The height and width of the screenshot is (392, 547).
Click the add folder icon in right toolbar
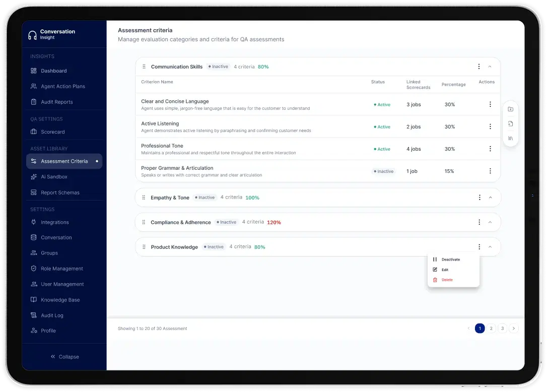[x=510, y=109]
